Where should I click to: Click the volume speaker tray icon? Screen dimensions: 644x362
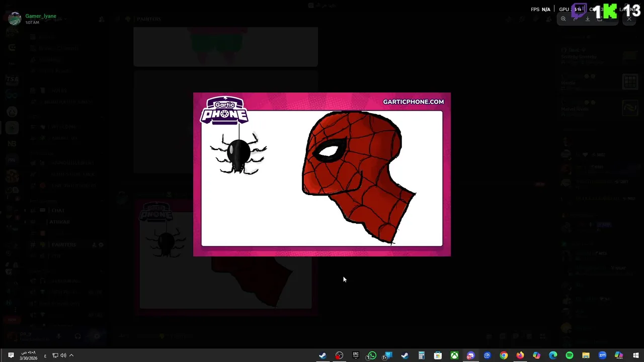tap(63, 355)
